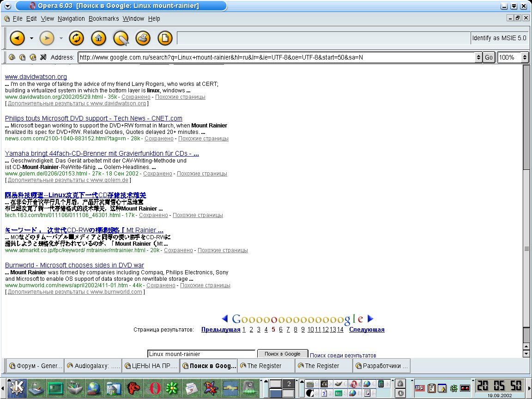Viewport: 532px width, 399px height.
Task: Open the View menu
Action: 47,18
